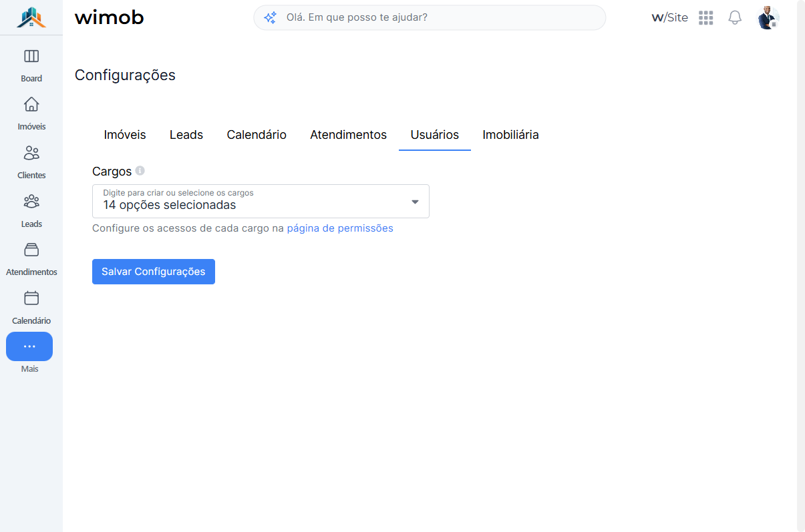Screen dimensions: 805x532
Task: Expand the Cargos dropdown arrow
Action: 415,202
